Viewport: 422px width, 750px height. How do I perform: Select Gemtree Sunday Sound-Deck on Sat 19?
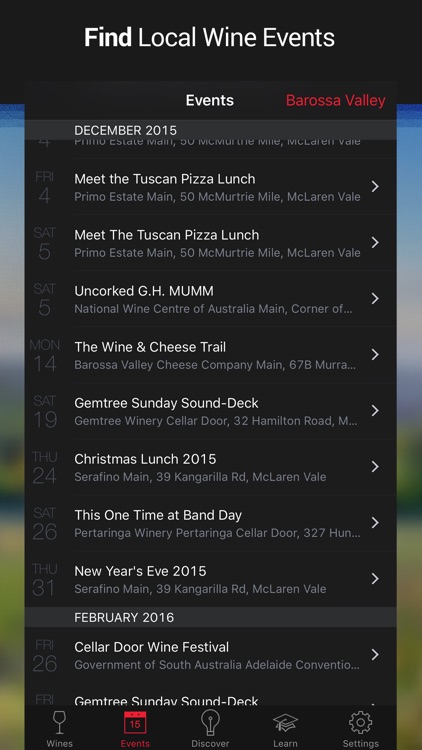coord(211,410)
